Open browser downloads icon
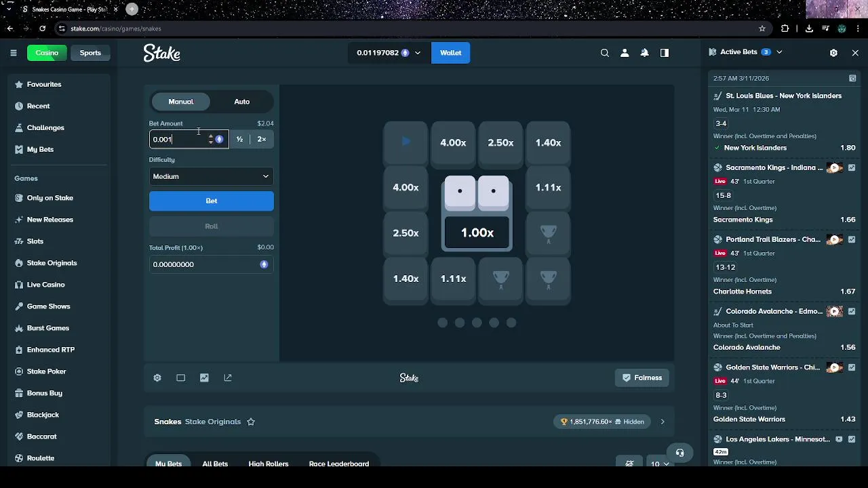Viewport: 868px width, 488px height. tap(809, 28)
